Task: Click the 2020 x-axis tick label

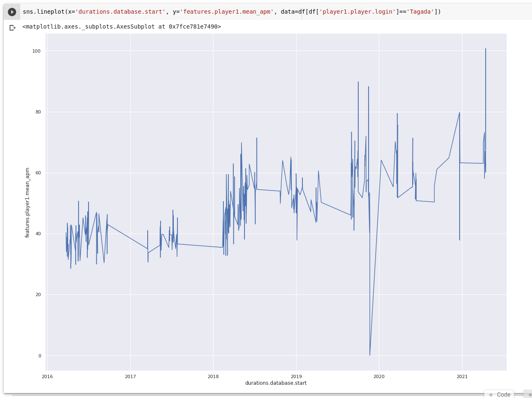Action: pos(379,376)
